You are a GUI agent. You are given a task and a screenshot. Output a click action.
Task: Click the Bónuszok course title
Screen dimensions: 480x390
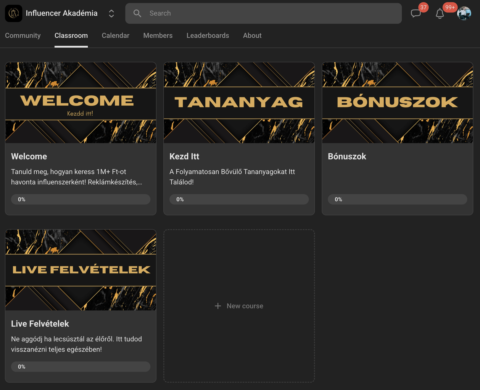pyautogui.click(x=347, y=156)
